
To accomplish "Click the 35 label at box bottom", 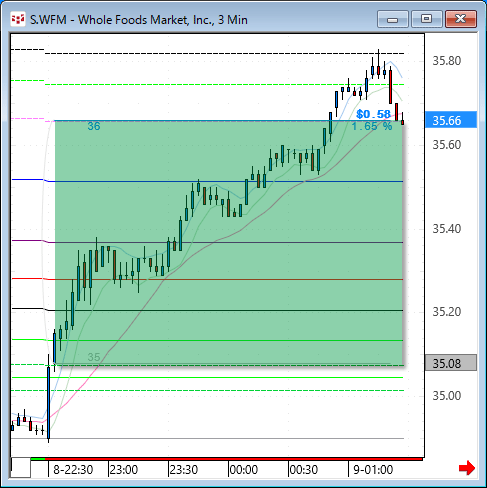I will pyautogui.click(x=94, y=357).
